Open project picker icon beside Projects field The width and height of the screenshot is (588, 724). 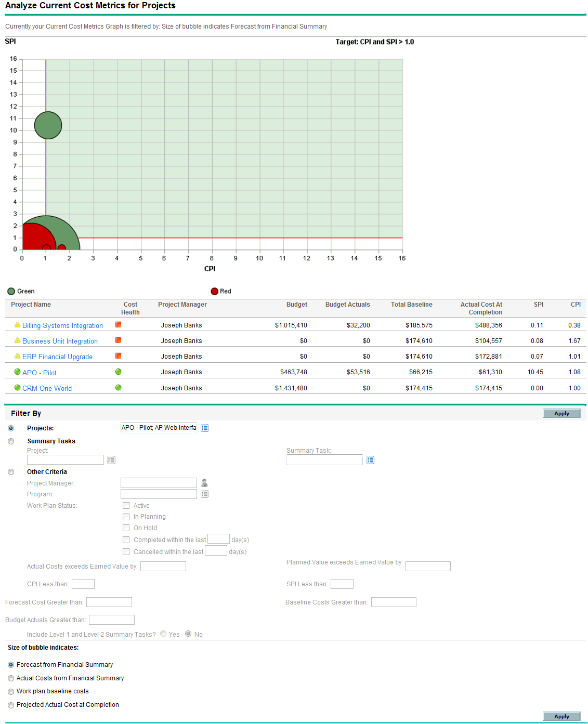(x=204, y=428)
